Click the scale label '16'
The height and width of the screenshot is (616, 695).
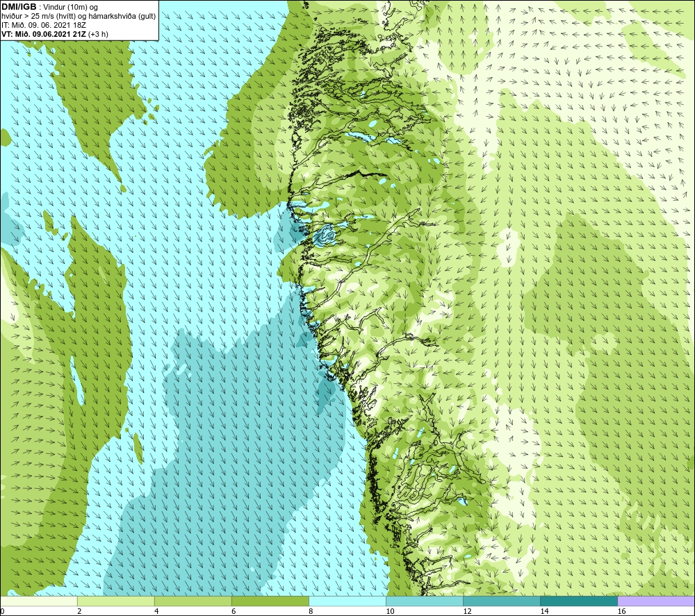point(621,611)
